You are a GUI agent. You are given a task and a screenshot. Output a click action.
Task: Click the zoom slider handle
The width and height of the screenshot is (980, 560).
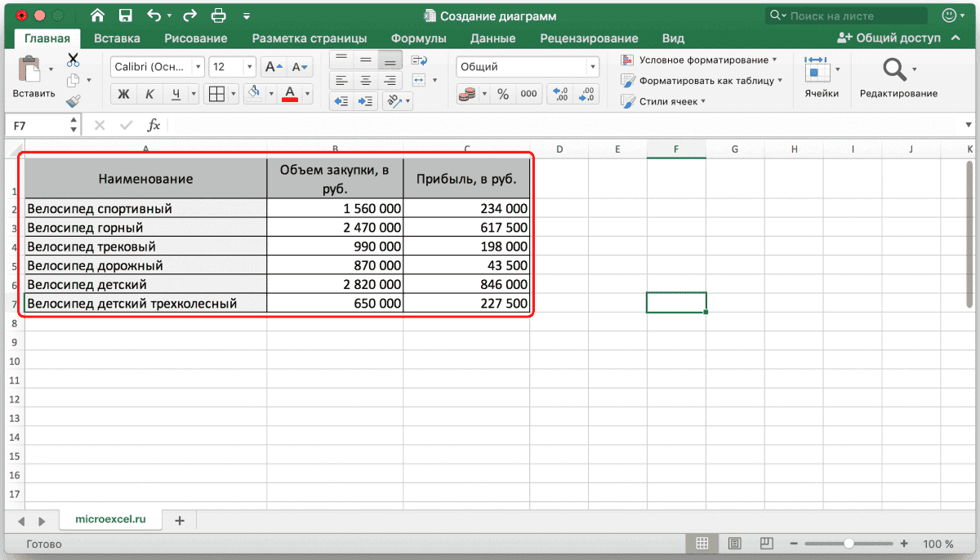pyautogui.click(x=849, y=544)
